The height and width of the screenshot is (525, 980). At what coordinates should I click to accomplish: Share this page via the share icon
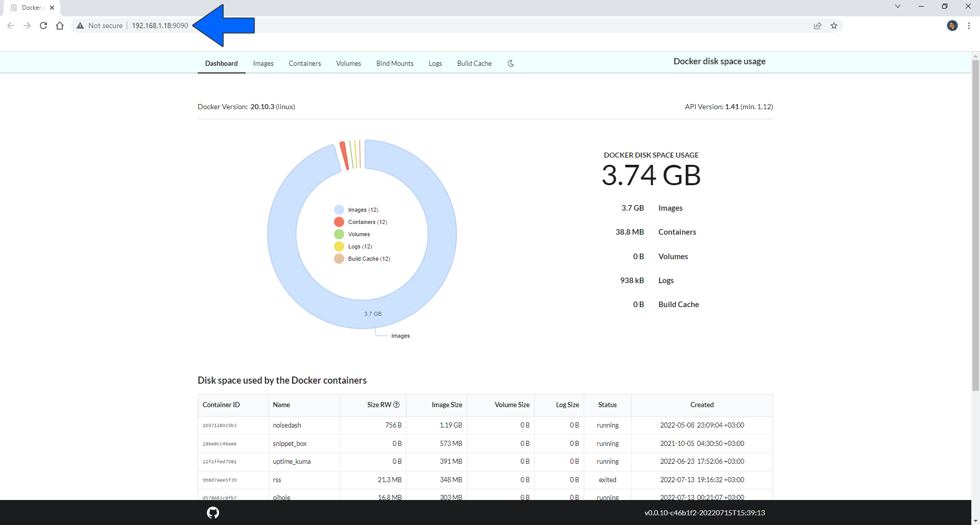point(818,26)
